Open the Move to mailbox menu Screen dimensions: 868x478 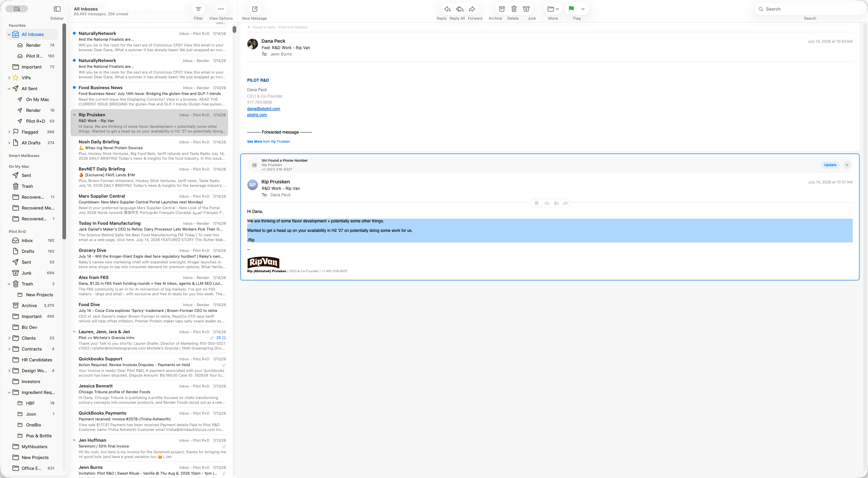coord(553,9)
